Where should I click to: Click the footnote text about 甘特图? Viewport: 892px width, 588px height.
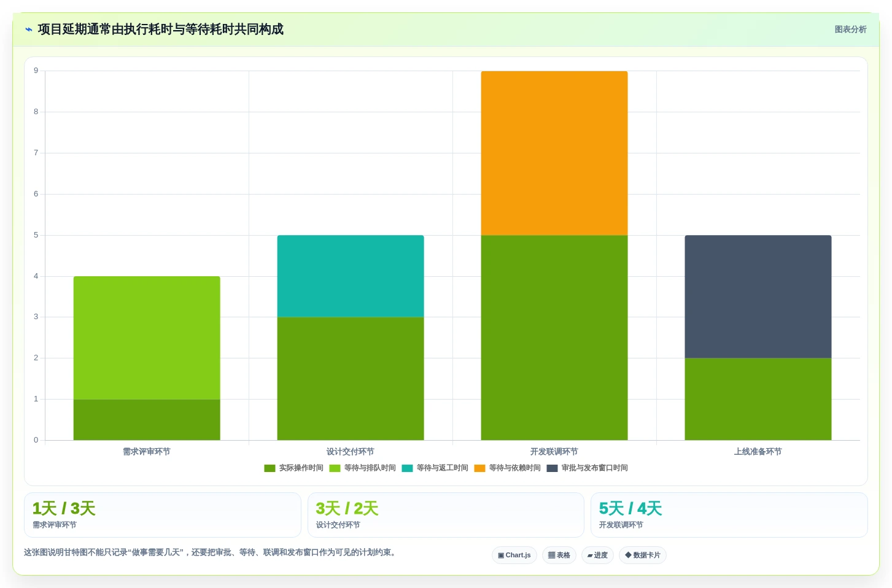click(x=211, y=552)
